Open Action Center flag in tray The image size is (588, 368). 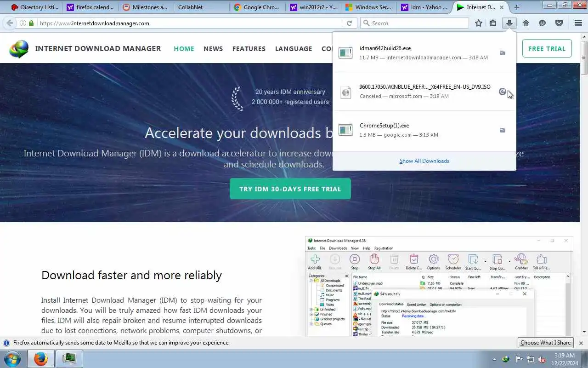pos(519,359)
